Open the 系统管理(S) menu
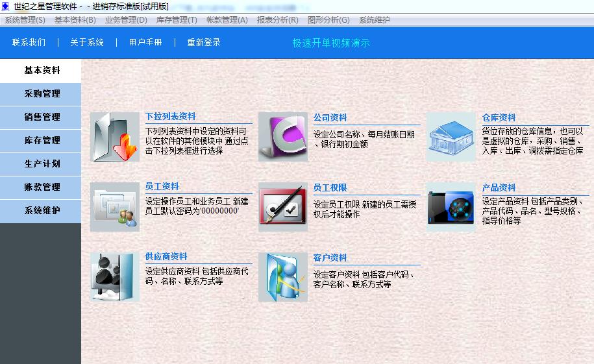 pos(25,20)
